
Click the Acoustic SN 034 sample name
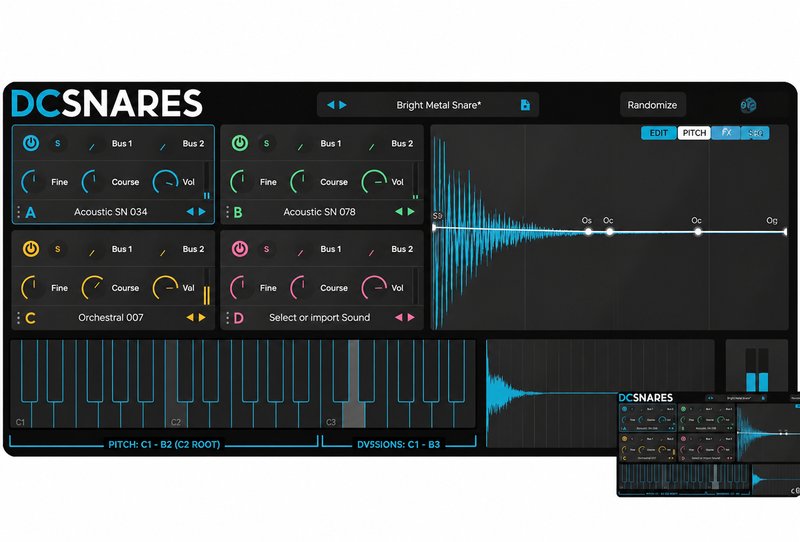[111, 212]
